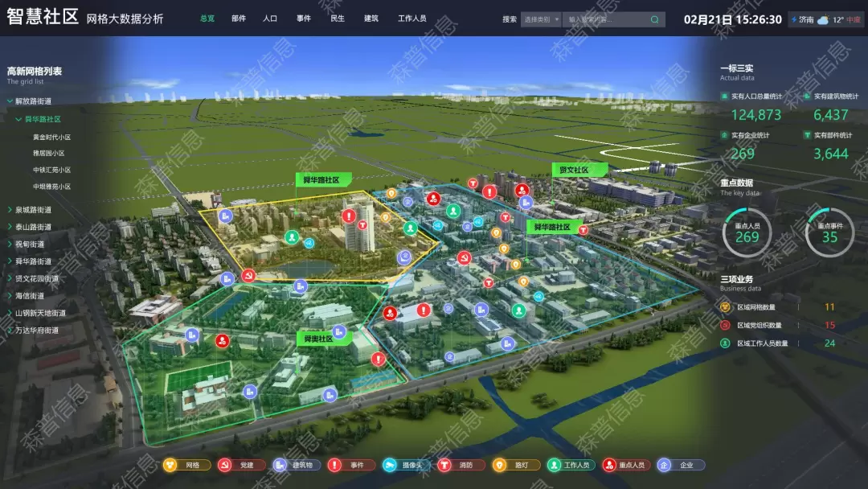The width and height of the screenshot is (868, 489).
Task: Toggle the 企业 layer in bottom legend
Action: (680, 465)
